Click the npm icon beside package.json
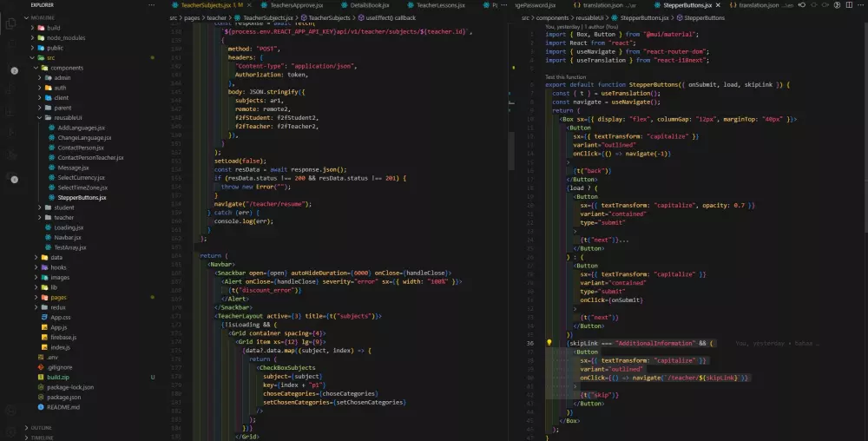Screen dimensions: 868x441 click(x=41, y=397)
